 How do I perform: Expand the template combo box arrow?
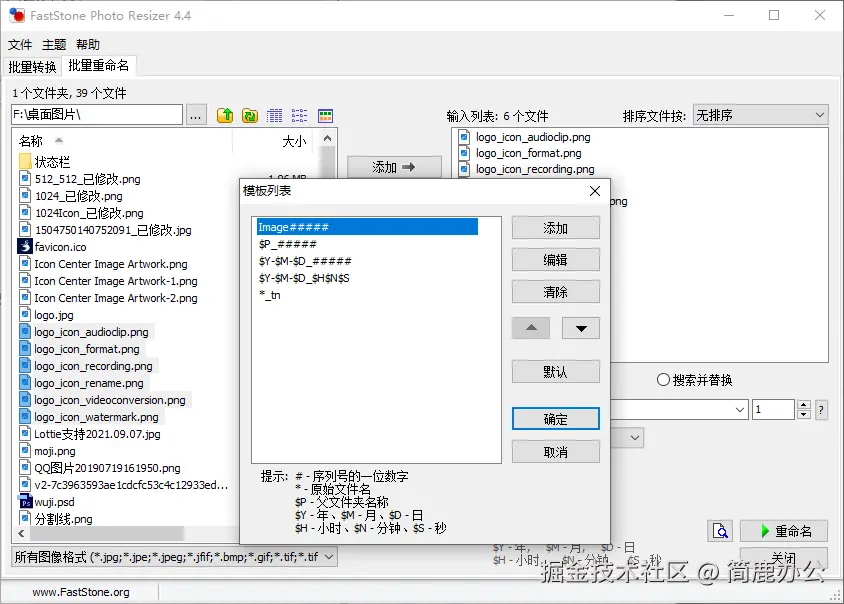coord(740,410)
